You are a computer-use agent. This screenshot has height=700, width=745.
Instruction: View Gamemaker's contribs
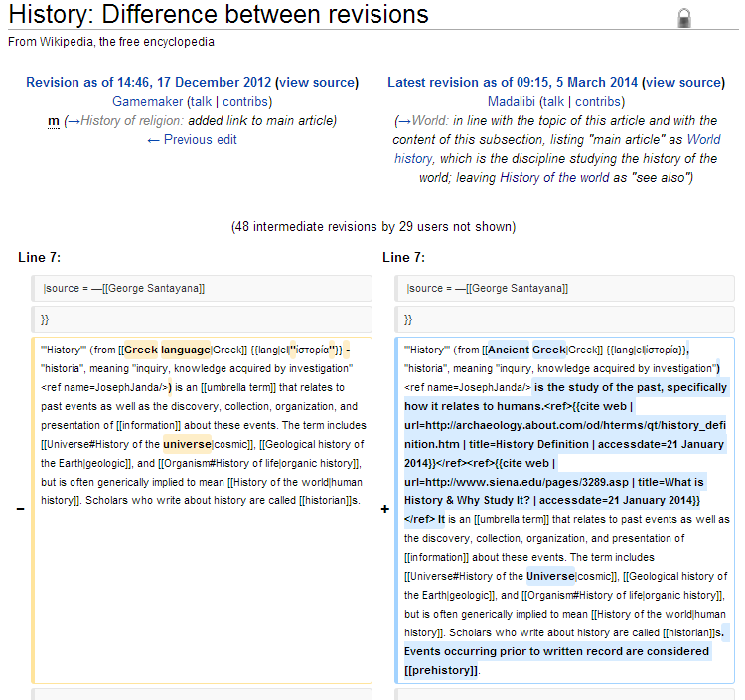click(x=245, y=101)
